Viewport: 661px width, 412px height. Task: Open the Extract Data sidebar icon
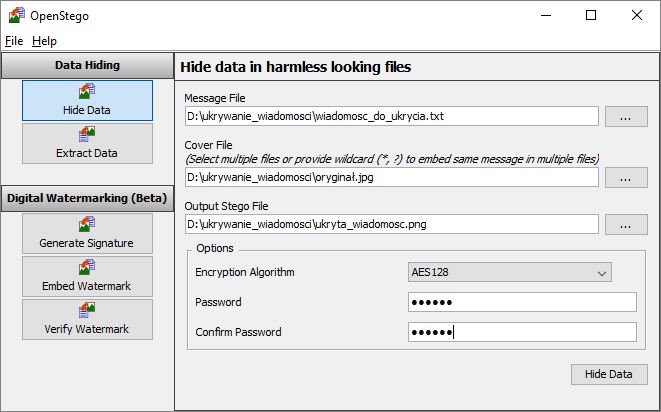point(87,135)
